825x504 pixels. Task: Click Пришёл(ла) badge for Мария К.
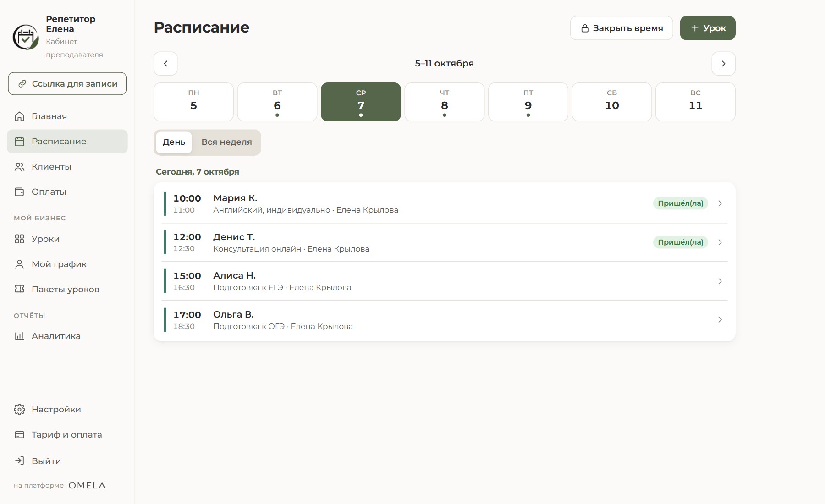coord(681,203)
